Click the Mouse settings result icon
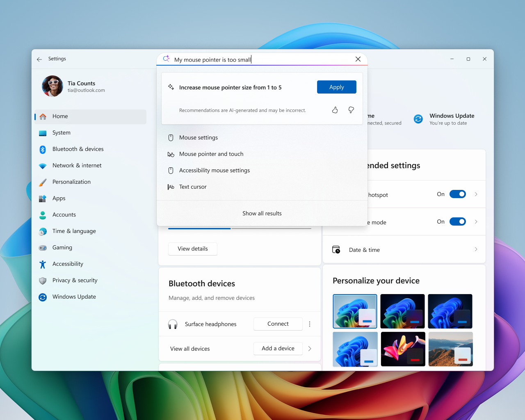 pos(171,138)
